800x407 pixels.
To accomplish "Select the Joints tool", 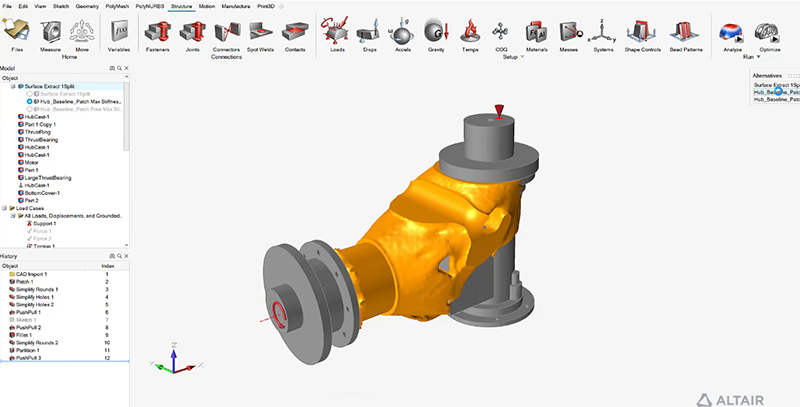I will [192, 36].
